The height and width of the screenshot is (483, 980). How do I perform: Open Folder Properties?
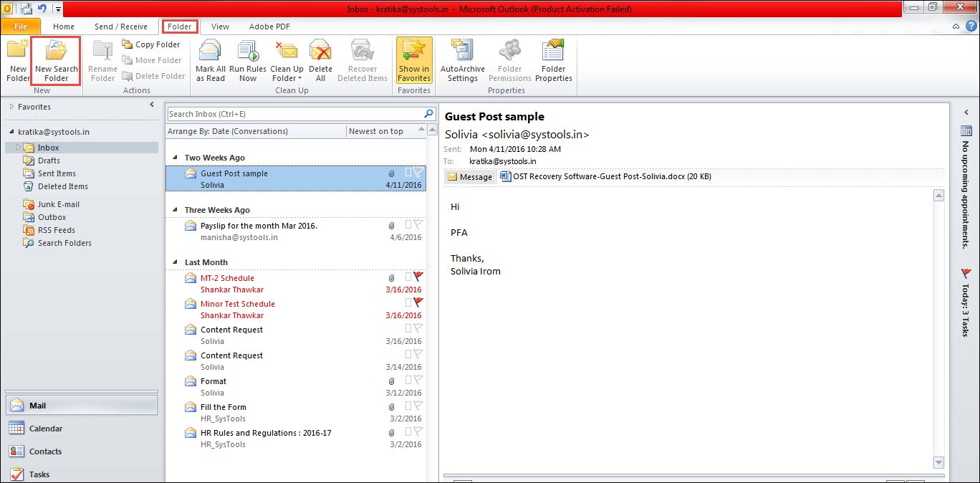[x=554, y=61]
